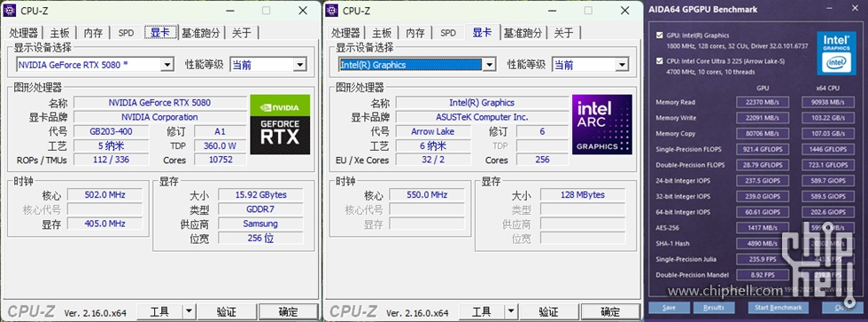Toggle the CPU Intel Core Ultra 3 225 checkbox
Viewport: 868px width, 322px height.
(659, 61)
